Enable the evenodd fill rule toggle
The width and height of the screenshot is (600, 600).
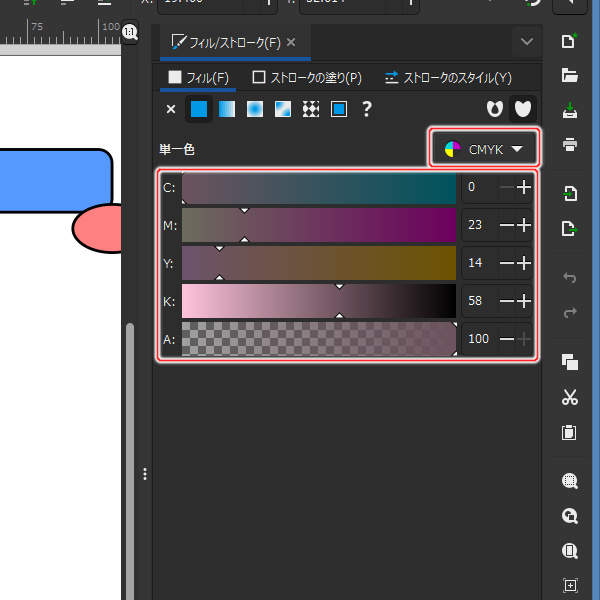(x=493, y=109)
